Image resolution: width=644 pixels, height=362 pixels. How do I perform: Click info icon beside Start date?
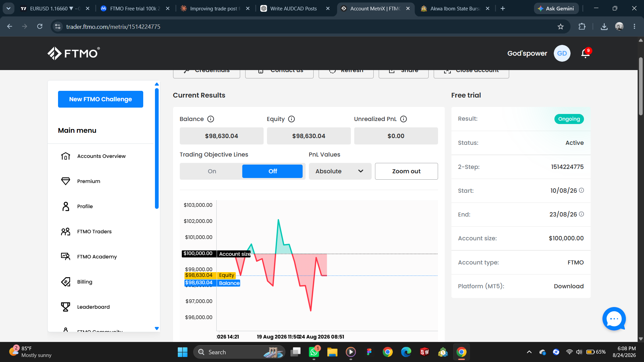582,190
